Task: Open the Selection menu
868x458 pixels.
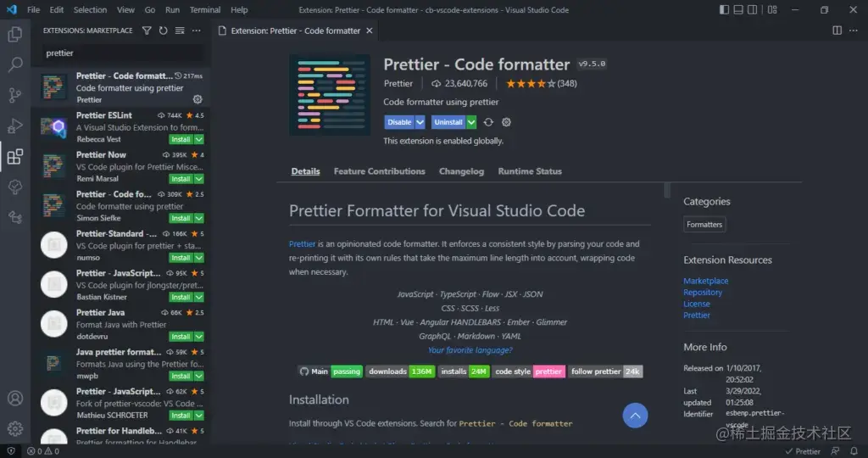Action: [x=90, y=9]
